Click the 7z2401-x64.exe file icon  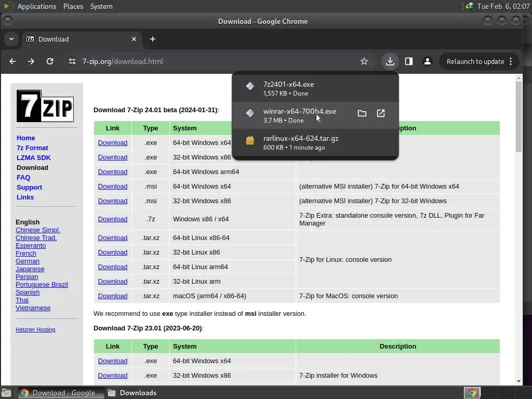(x=250, y=86)
